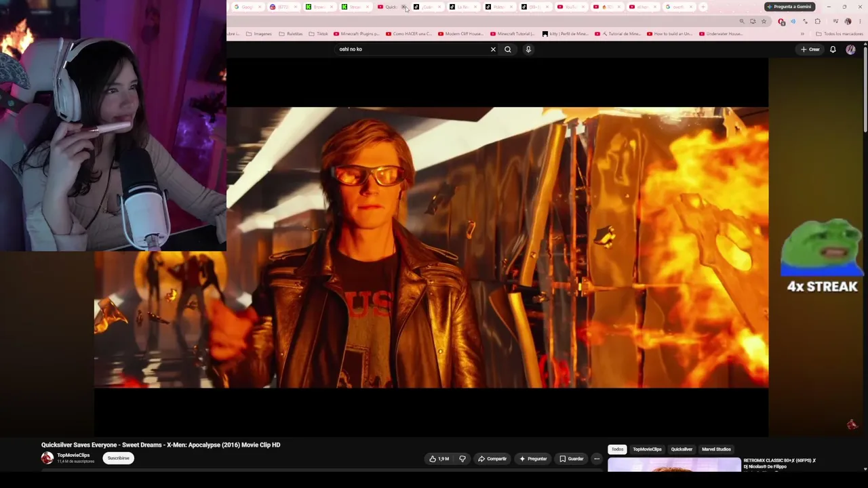Open the more actions three-dot menu
The image size is (868, 488).
pos(597,459)
